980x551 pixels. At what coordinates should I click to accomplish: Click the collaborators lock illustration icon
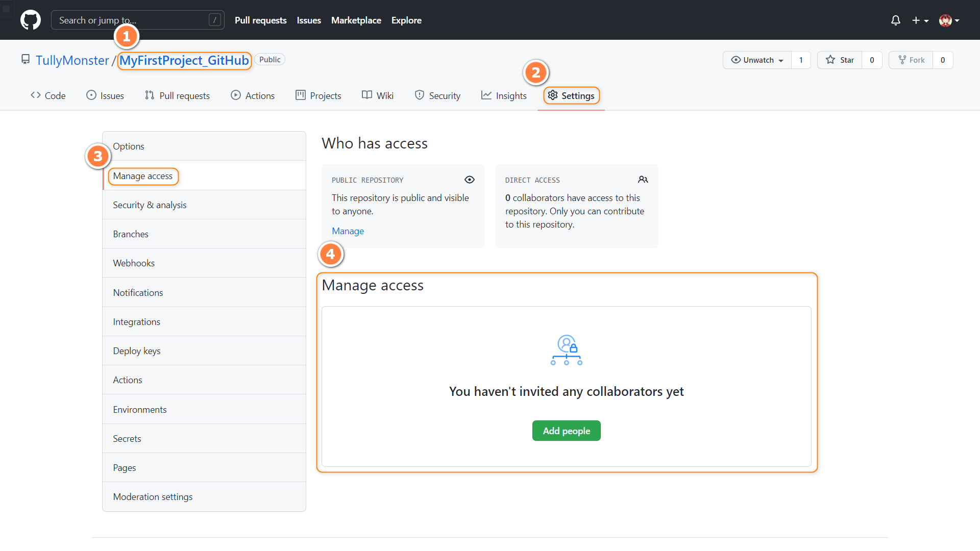567,350
